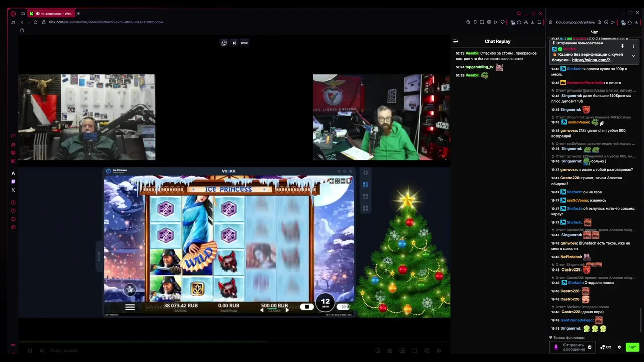Open the profile account icon in the toolbar
The height and width of the screenshot is (362, 644).
[x=526, y=22]
